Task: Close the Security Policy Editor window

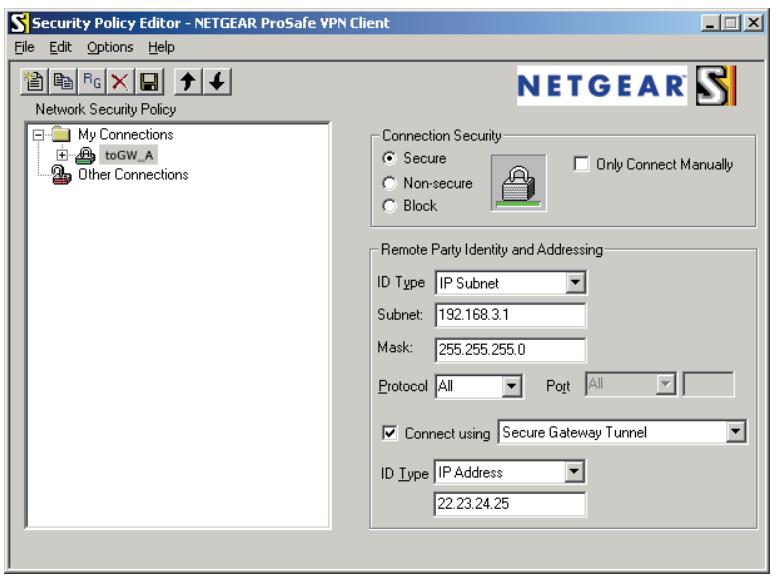Action: [x=753, y=23]
